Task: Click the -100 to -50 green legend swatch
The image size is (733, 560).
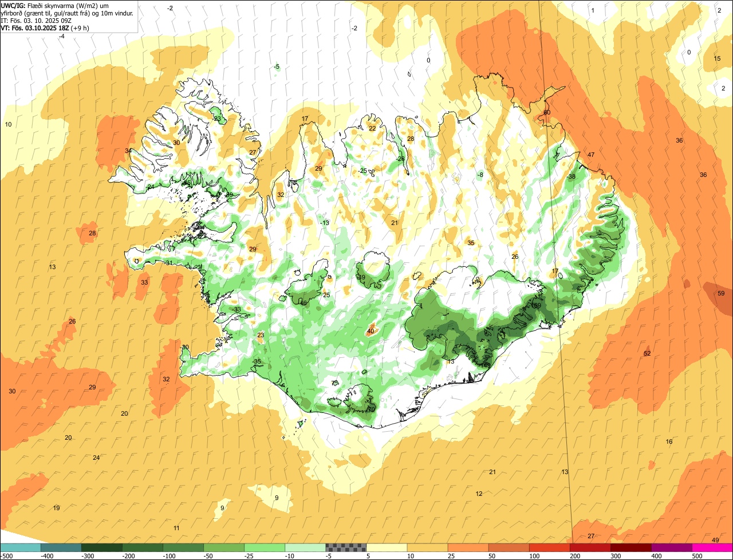Action: click(183, 547)
